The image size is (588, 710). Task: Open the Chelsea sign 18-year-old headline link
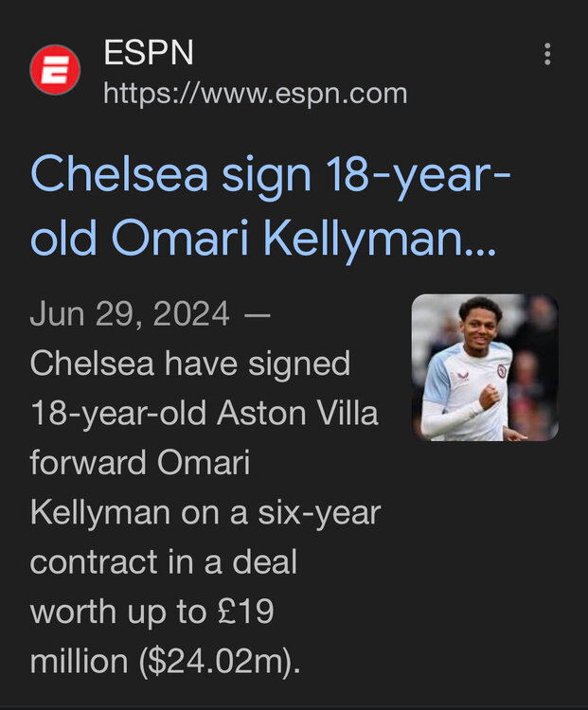[x=271, y=206]
